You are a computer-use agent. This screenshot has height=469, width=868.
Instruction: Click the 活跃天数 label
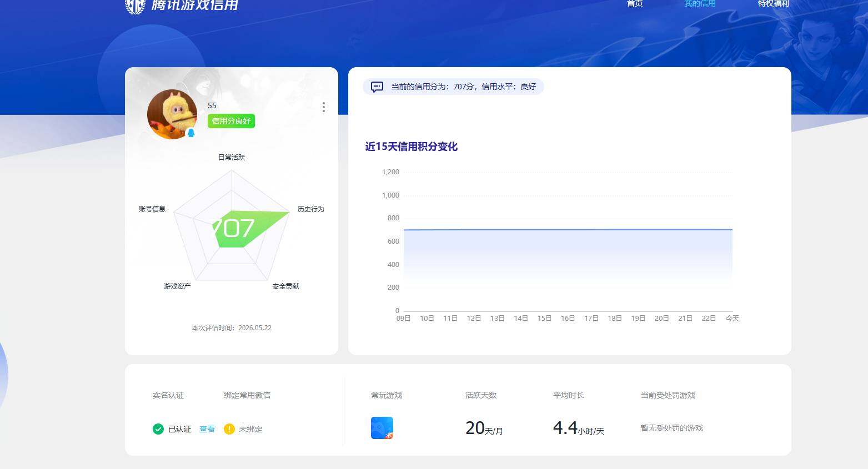pos(481,395)
